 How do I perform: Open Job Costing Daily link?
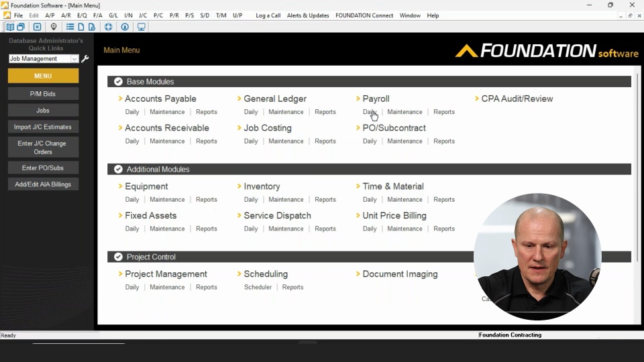click(250, 141)
